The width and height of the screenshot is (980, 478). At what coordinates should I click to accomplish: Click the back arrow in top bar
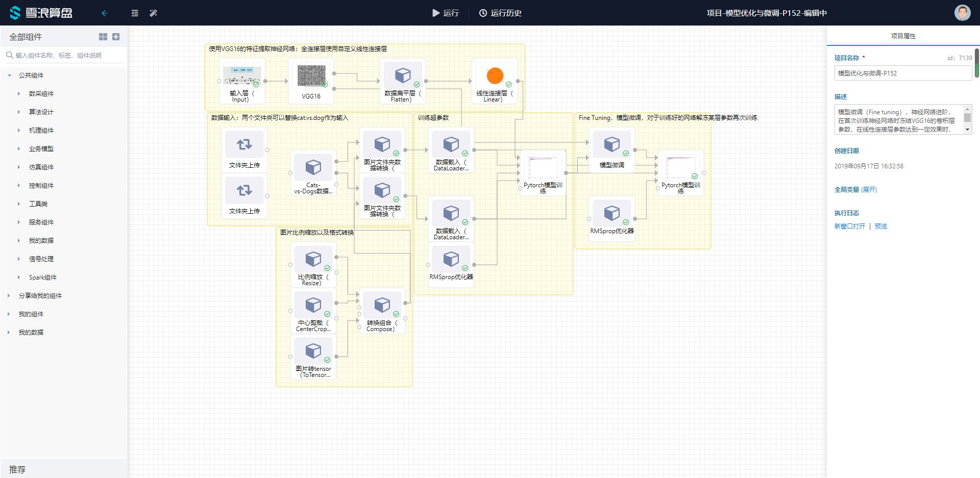click(x=105, y=13)
